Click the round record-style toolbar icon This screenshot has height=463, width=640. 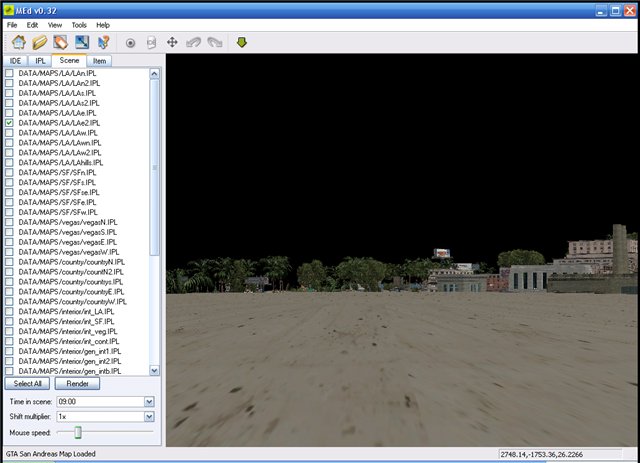coord(130,43)
